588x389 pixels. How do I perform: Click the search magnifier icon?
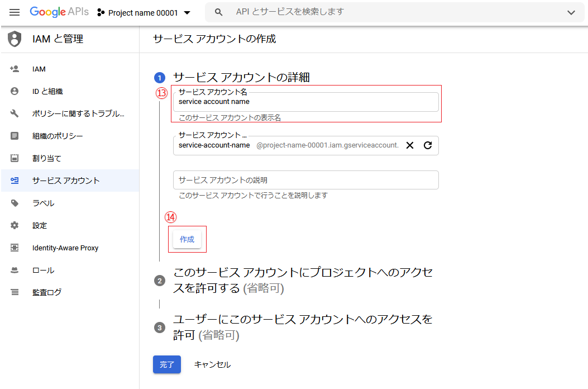(x=219, y=12)
